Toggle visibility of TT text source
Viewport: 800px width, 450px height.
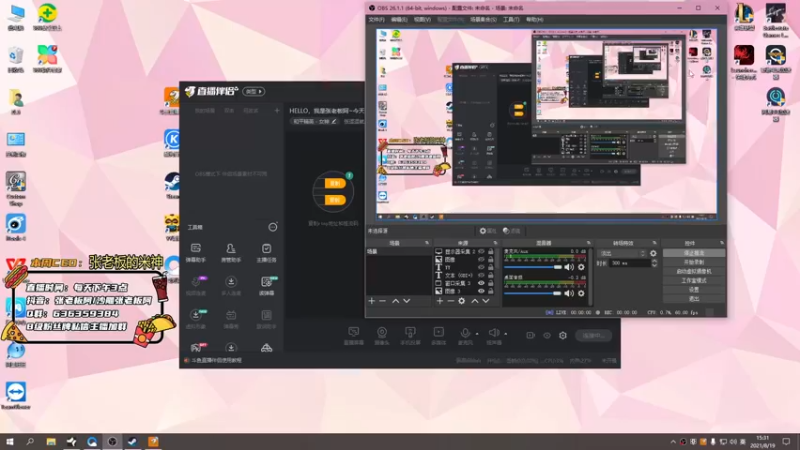pos(481,267)
